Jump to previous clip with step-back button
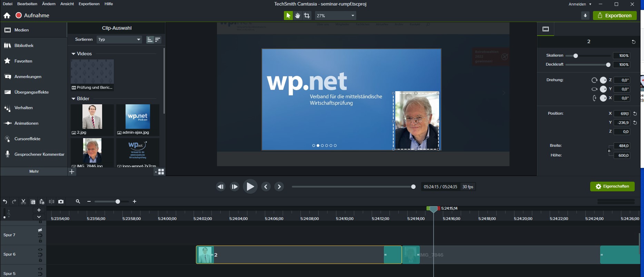Image resolution: width=644 pixels, height=277 pixels. [x=221, y=187]
